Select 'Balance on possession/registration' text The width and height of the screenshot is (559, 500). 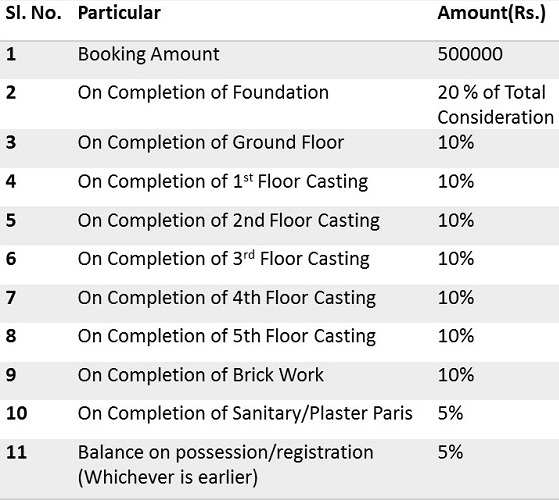226,453
